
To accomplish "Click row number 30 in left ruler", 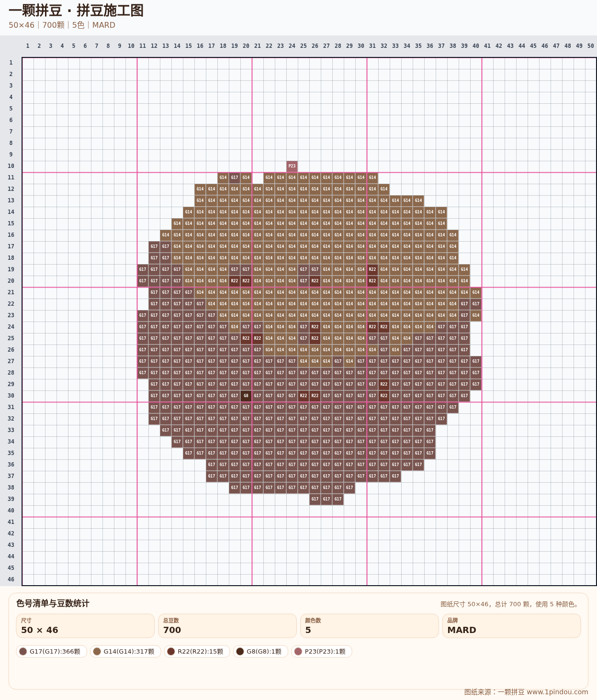I will tap(11, 396).
